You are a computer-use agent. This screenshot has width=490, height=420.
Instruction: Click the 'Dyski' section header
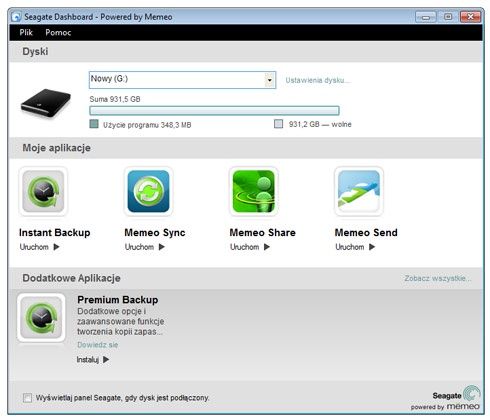[x=35, y=52]
